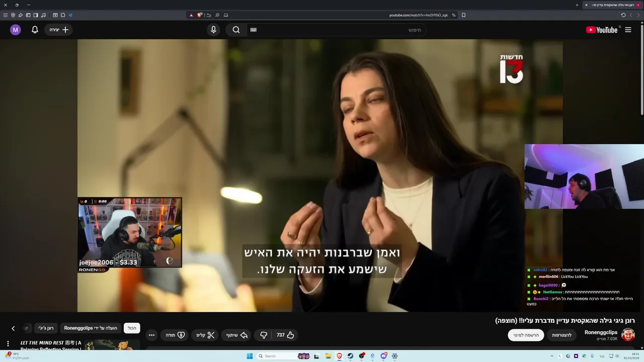This screenshot has width=644, height=362.
Task: Like the video showing 737
Action: [x=285, y=335]
